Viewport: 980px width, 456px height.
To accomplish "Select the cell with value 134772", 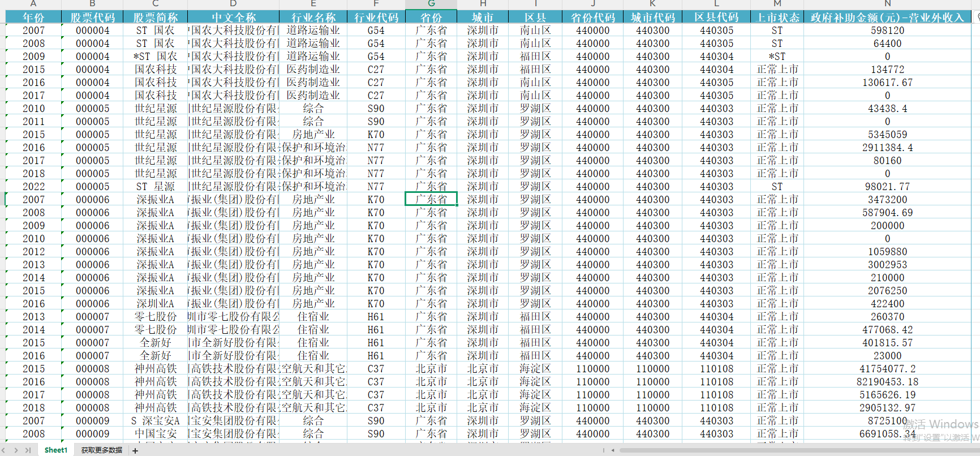I will [x=887, y=70].
